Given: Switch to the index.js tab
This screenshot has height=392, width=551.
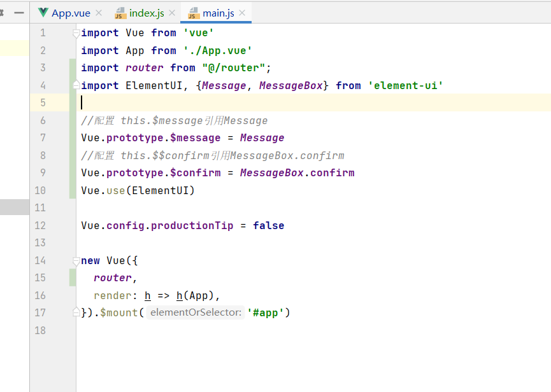Looking at the screenshot, I should pyautogui.click(x=147, y=13).
